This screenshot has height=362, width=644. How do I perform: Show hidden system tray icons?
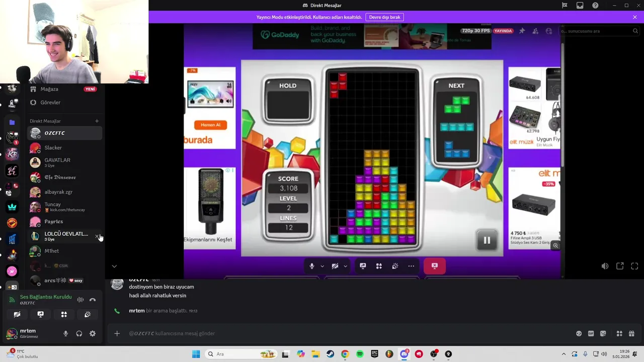563,354
